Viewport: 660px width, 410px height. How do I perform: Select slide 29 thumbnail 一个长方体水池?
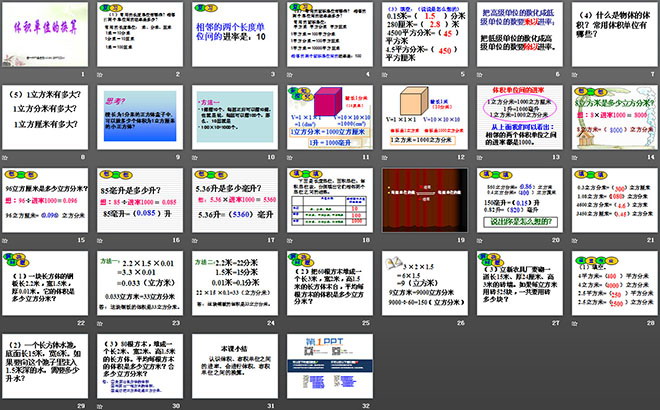click(x=45, y=366)
